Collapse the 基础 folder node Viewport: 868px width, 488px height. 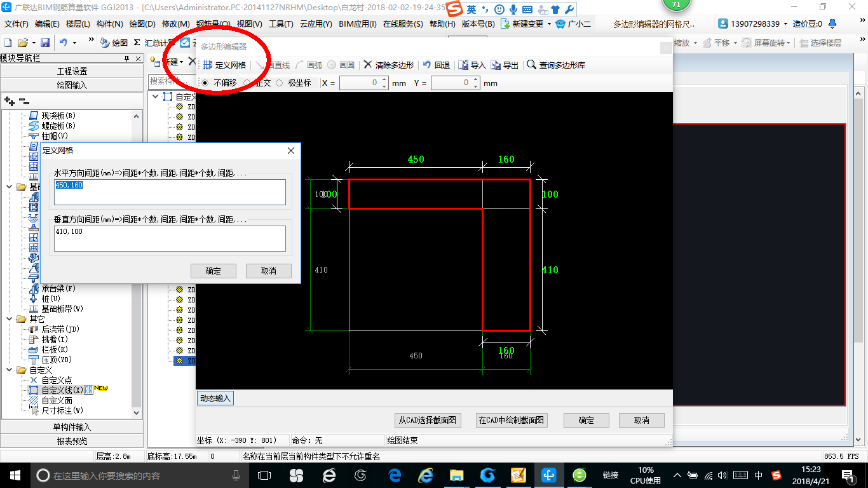point(10,187)
